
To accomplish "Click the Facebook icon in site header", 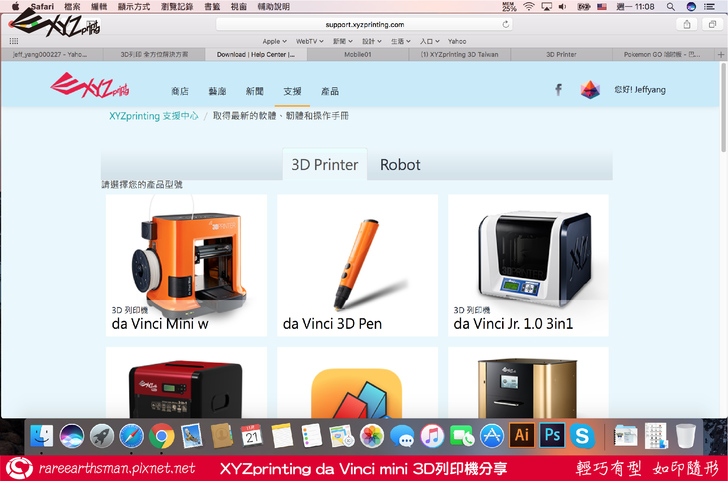I will tap(559, 89).
